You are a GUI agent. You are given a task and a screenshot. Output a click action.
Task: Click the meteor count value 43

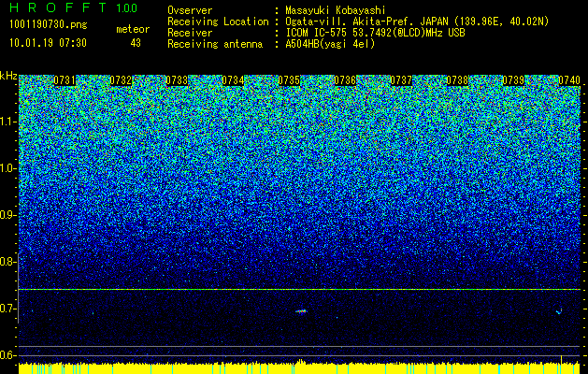pyautogui.click(x=136, y=43)
